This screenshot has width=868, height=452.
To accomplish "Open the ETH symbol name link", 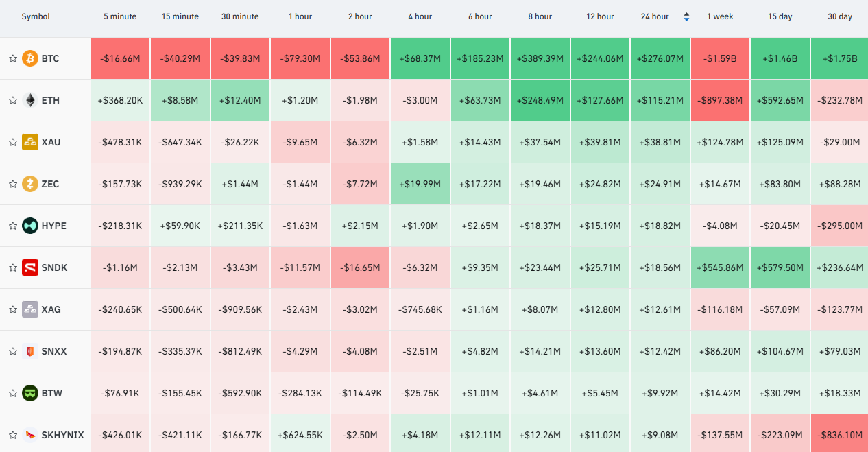I will (x=51, y=100).
